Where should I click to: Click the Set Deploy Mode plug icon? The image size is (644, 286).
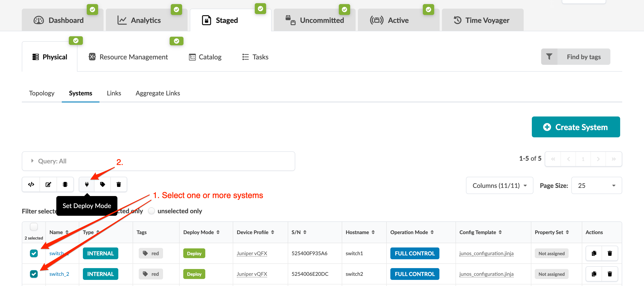coord(87,184)
